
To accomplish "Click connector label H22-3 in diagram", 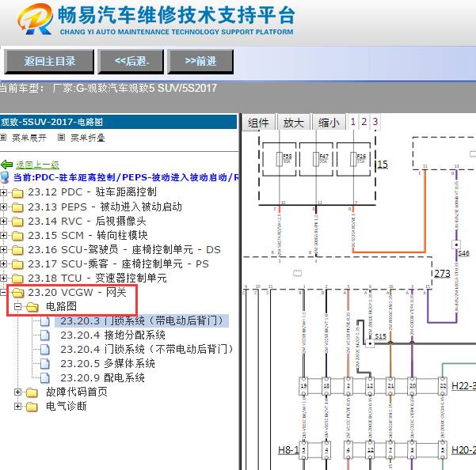I will click(463, 386).
